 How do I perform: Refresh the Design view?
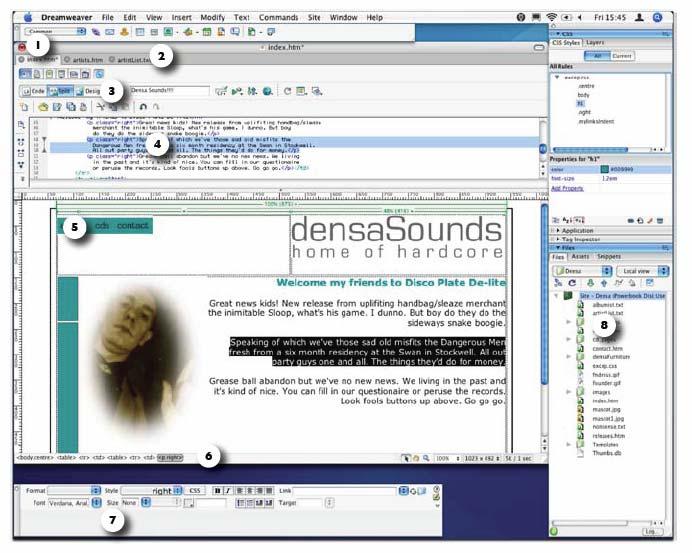click(287, 91)
